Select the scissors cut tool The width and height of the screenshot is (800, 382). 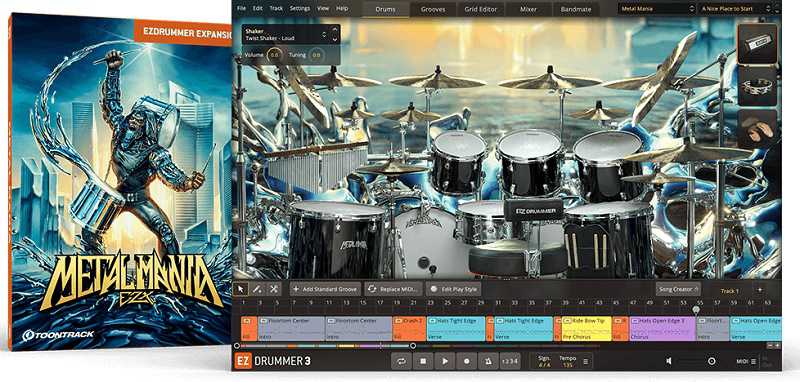pyautogui.click(x=273, y=289)
